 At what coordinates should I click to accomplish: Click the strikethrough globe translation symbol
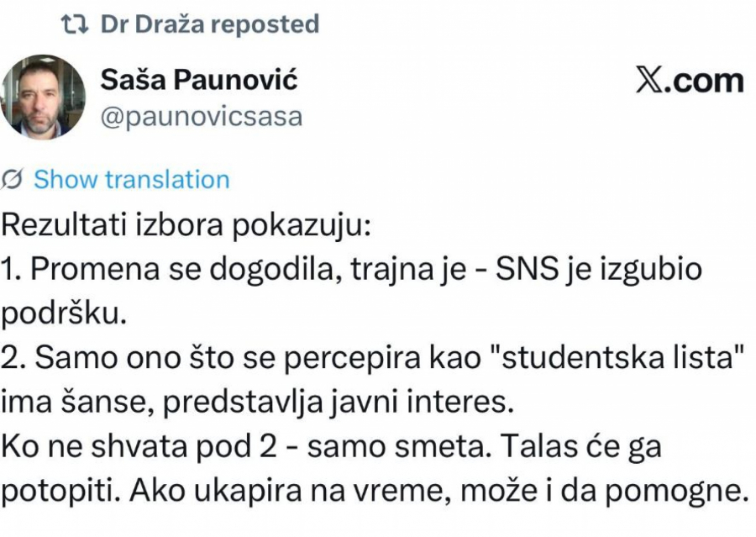tap(11, 179)
